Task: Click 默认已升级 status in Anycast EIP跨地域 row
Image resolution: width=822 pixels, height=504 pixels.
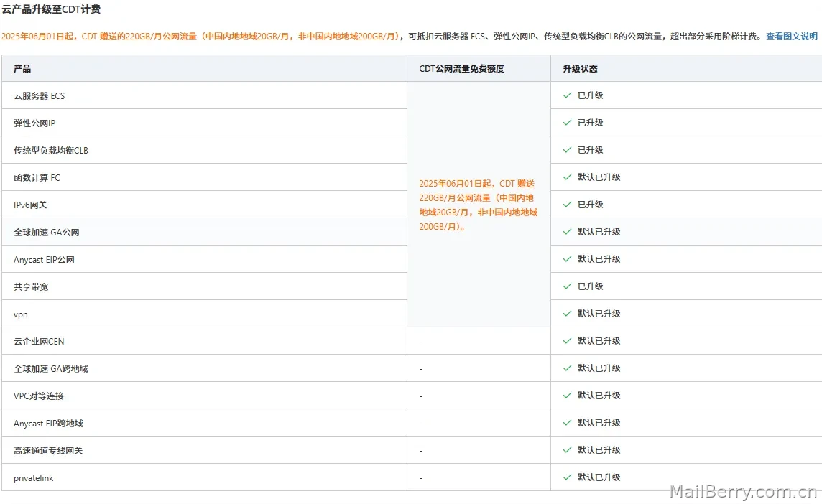Action: click(599, 422)
